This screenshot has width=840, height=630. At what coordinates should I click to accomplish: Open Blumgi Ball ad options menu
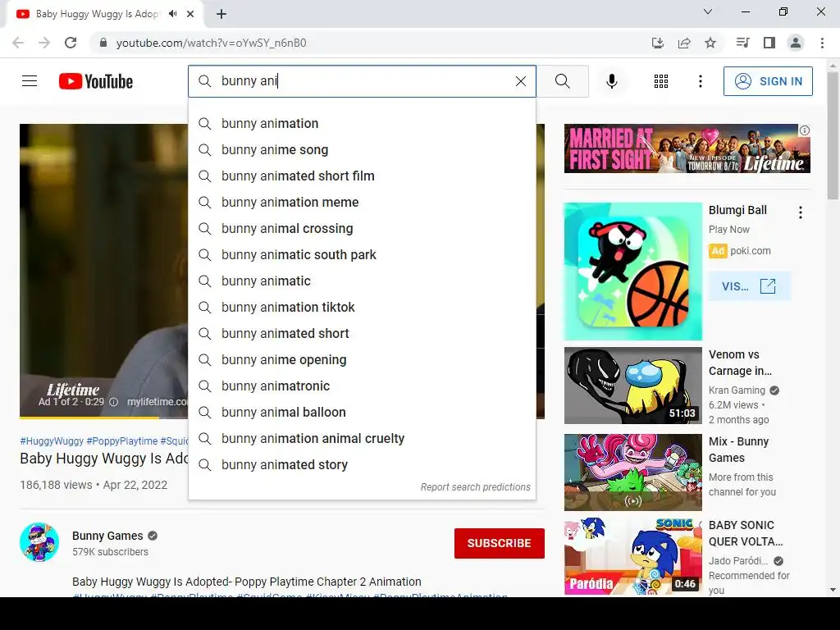801,212
